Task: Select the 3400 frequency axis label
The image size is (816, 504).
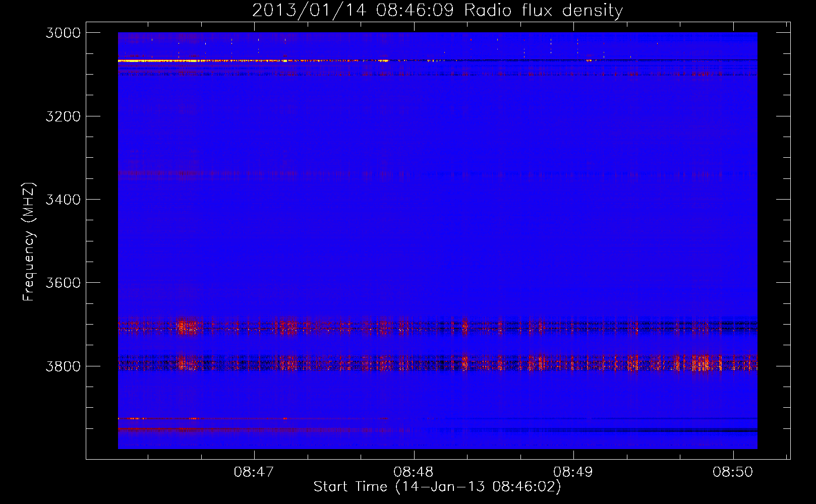Action: [63, 200]
